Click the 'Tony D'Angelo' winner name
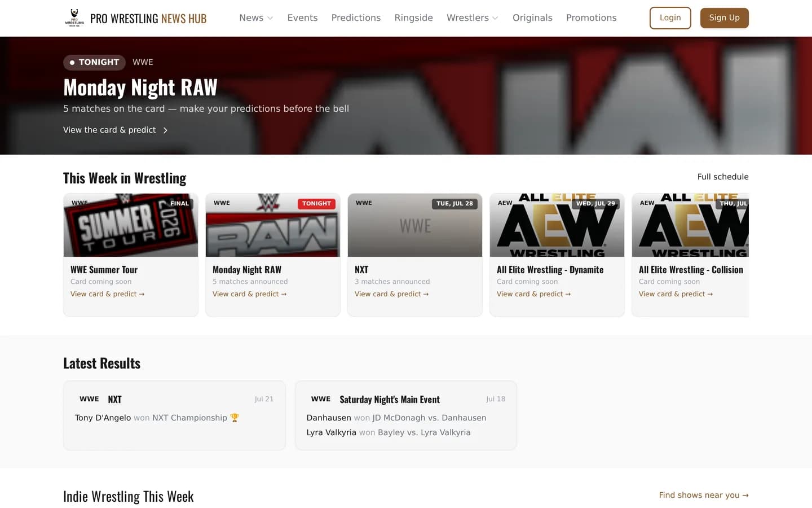The height and width of the screenshot is (508, 812). pyautogui.click(x=103, y=418)
